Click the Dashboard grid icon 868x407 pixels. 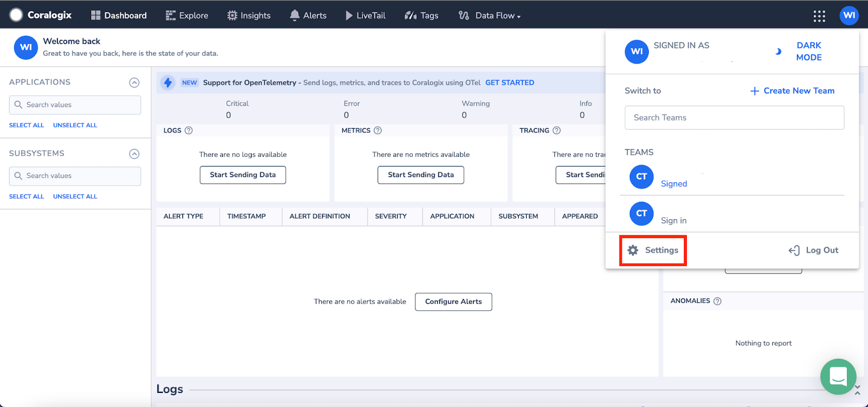tap(95, 15)
